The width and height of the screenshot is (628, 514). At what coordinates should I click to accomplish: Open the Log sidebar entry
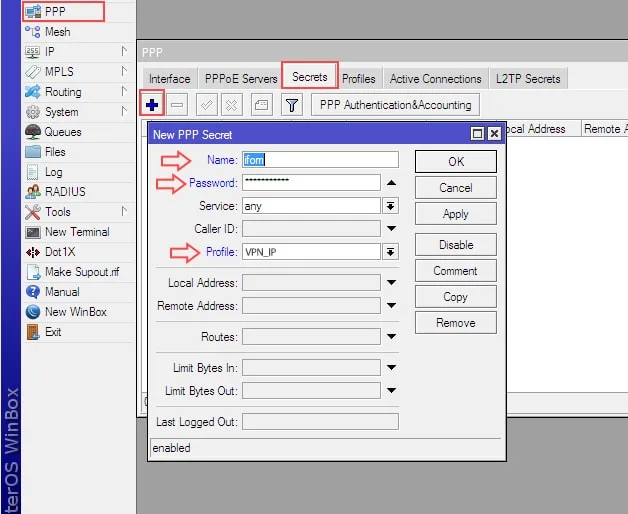click(x=53, y=172)
